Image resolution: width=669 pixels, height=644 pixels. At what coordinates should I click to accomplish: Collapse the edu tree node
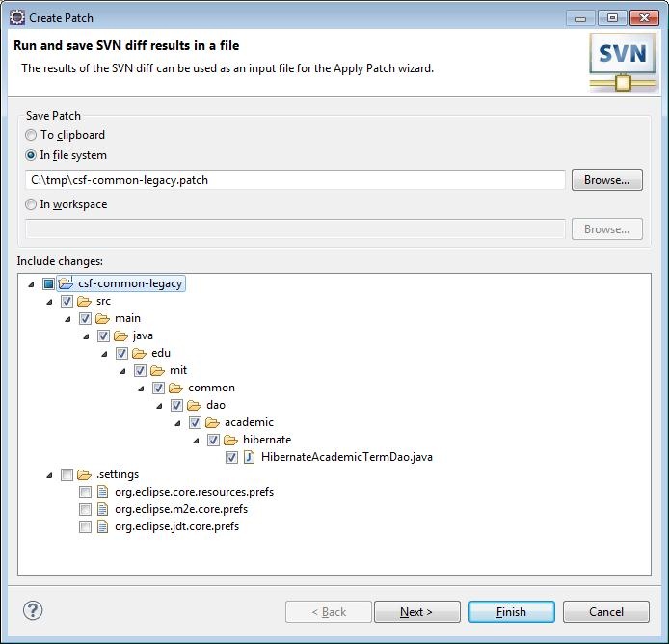point(104,354)
